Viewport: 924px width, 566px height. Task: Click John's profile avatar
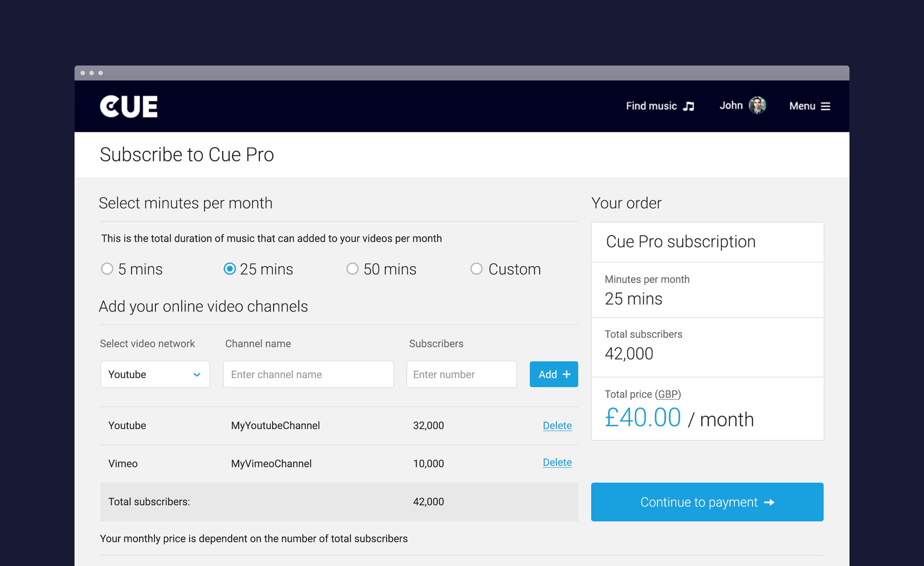[x=757, y=105]
